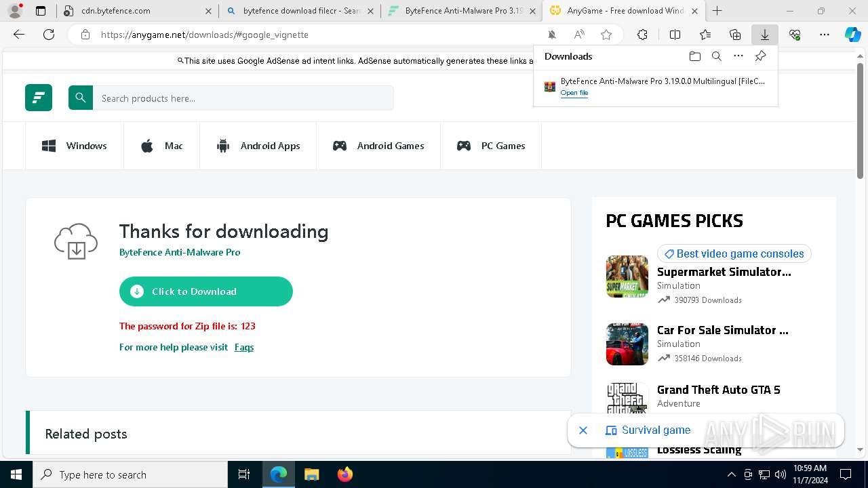Screen dimensions: 868x488
Task: Open downloads folder icon in Downloads panel
Action: (x=694, y=56)
